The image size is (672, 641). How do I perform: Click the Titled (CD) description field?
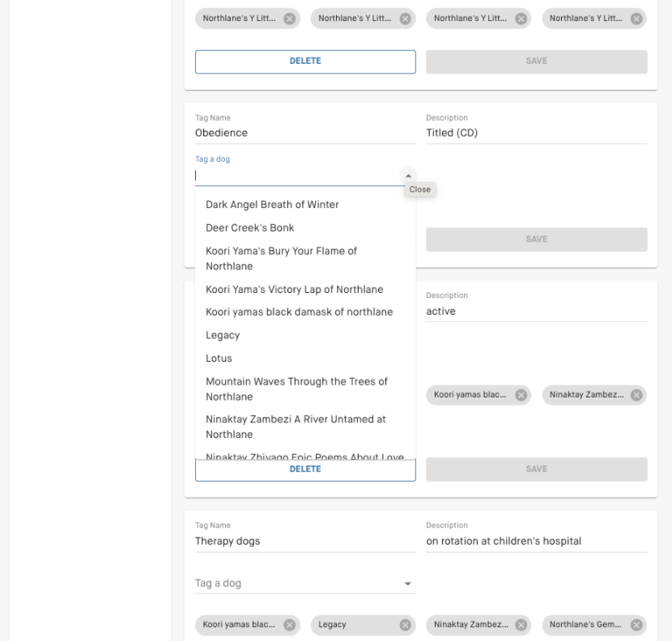point(536,134)
